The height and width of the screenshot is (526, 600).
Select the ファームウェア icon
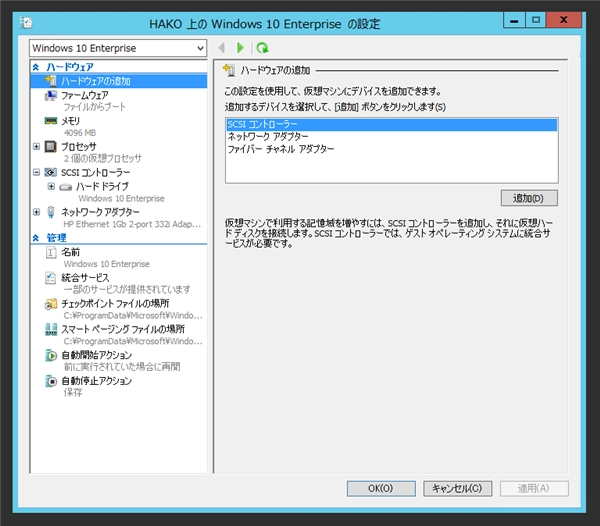coord(51,95)
